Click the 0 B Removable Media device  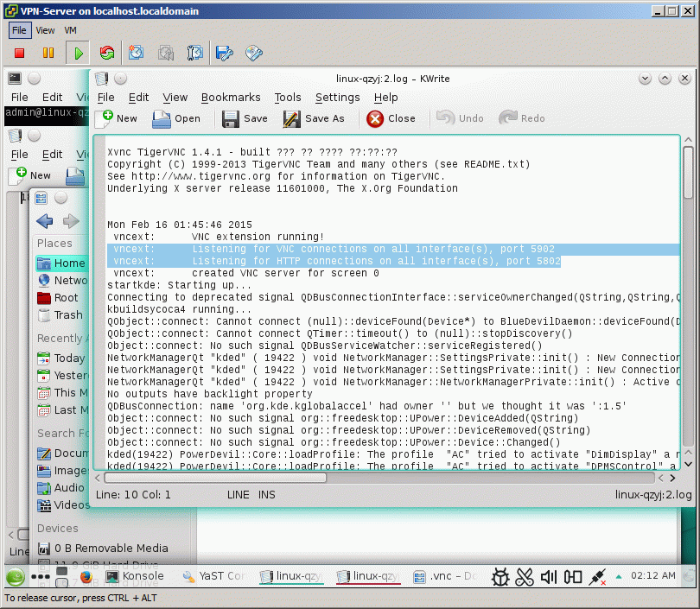tap(103, 548)
